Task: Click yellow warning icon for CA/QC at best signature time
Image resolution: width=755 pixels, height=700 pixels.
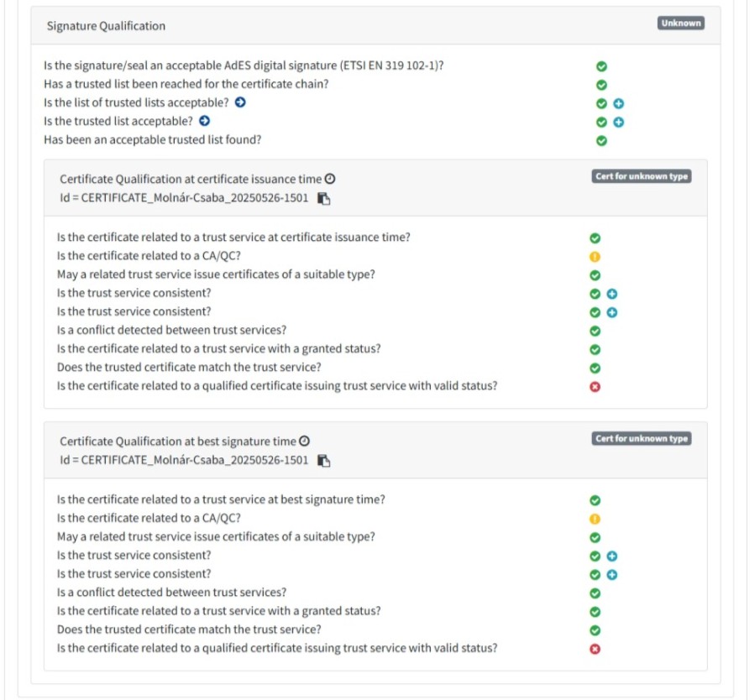Action: pyautogui.click(x=595, y=519)
